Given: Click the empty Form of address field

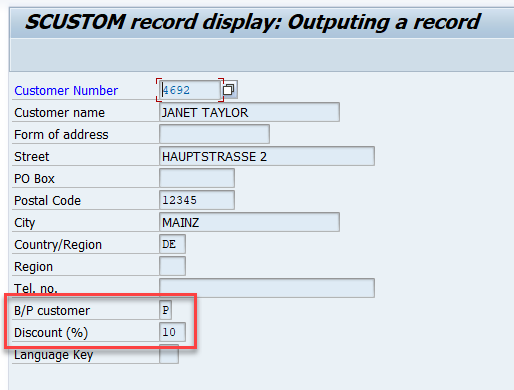Looking at the screenshot, I should click(x=214, y=134).
